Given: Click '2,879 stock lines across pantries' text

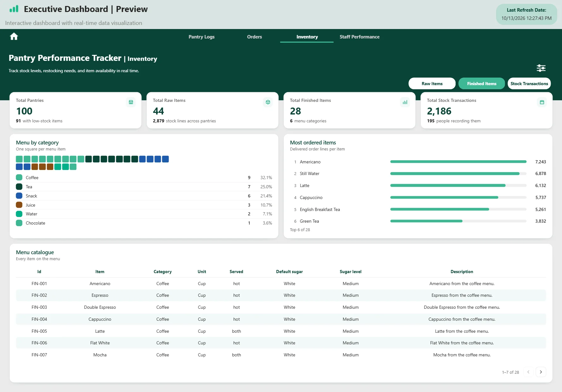Looking at the screenshot, I should pos(184,121).
